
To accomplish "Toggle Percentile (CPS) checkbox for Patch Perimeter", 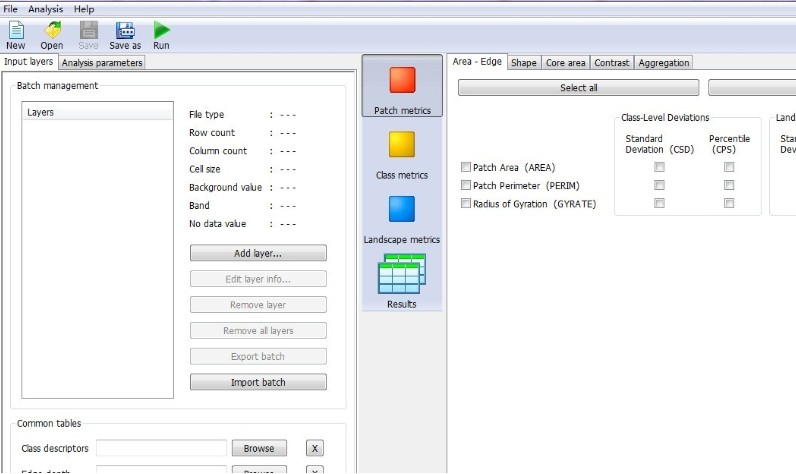I will click(729, 185).
